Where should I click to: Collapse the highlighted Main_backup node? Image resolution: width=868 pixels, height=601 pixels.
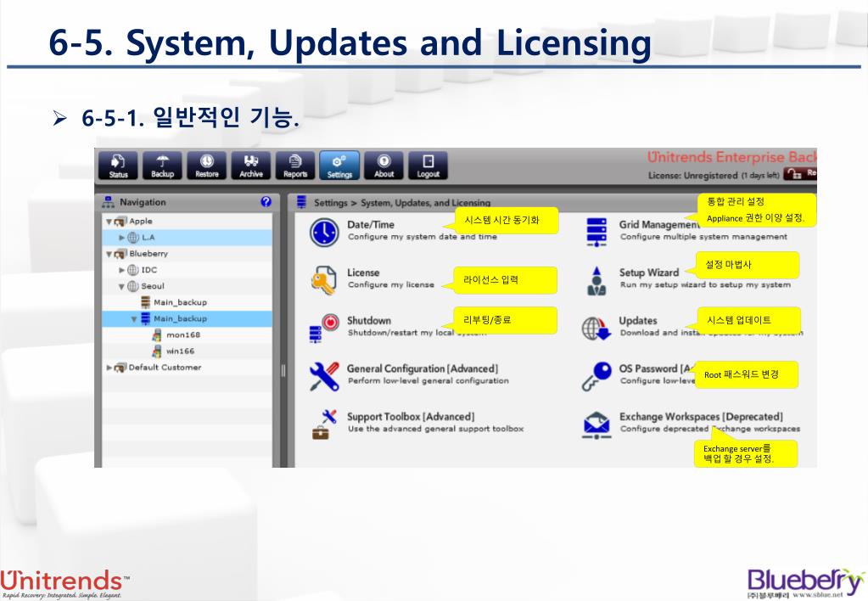[134, 319]
